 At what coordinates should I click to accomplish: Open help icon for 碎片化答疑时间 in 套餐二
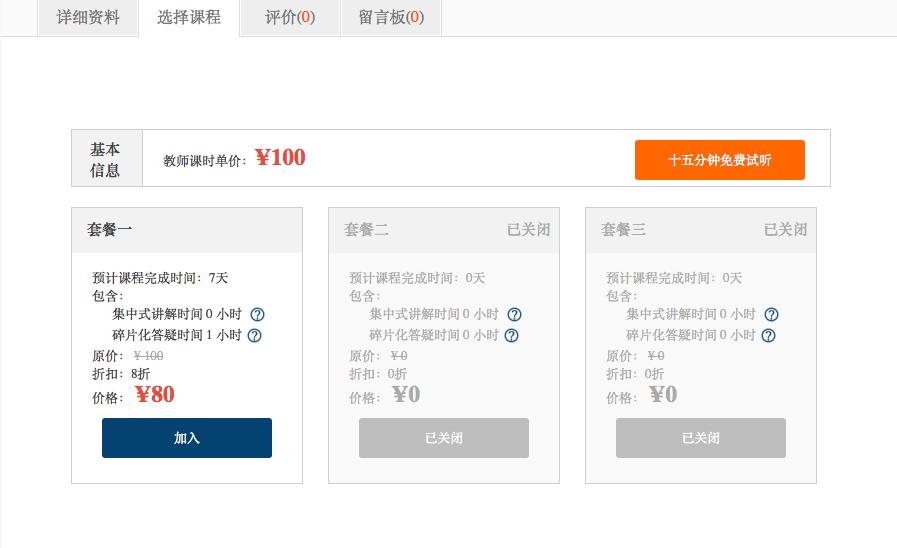pos(511,335)
